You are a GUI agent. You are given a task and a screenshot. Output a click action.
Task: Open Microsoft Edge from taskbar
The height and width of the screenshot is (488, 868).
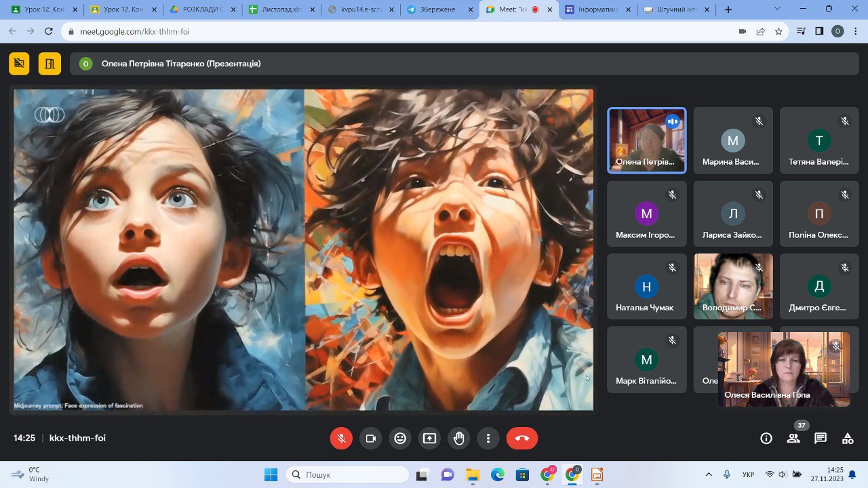pos(497,474)
